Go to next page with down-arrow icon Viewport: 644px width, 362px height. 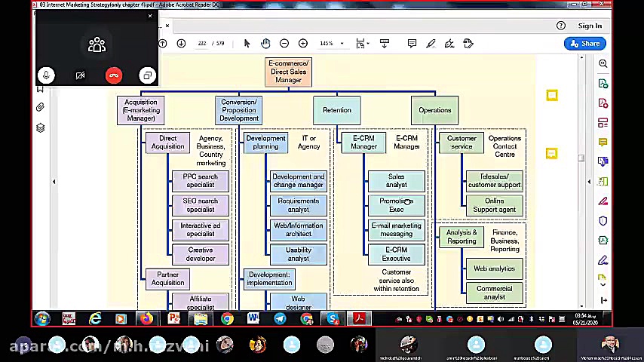181,44
